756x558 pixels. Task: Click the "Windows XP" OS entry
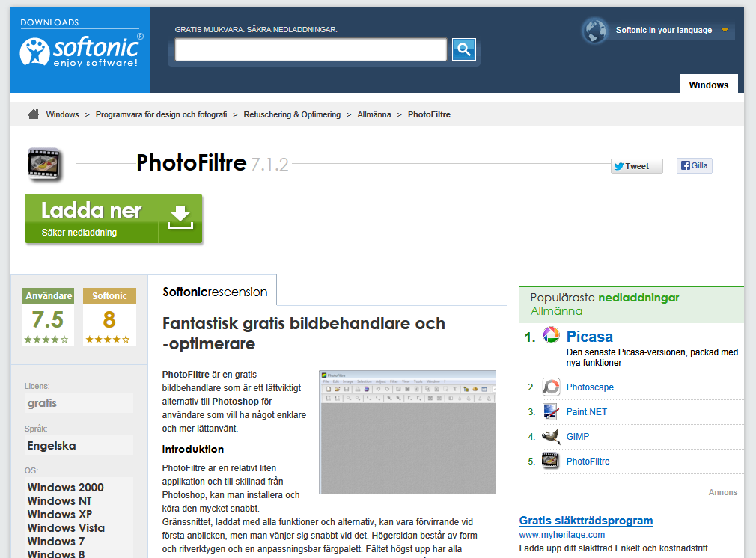[x=60, y=515]
